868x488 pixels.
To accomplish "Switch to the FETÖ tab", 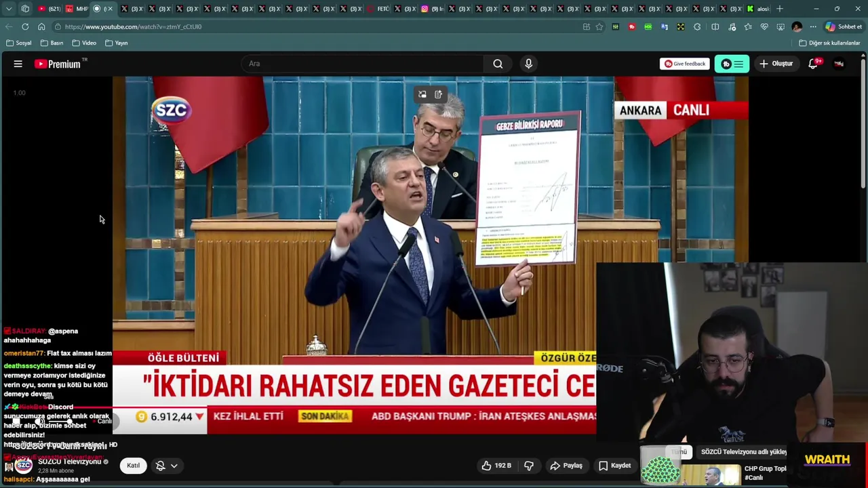I will (378, 9).
